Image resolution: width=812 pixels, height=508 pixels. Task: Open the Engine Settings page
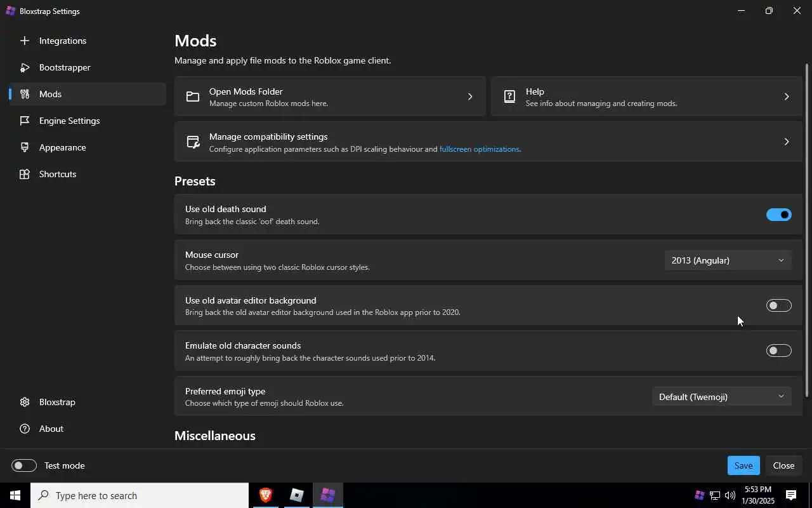[88, 121]
